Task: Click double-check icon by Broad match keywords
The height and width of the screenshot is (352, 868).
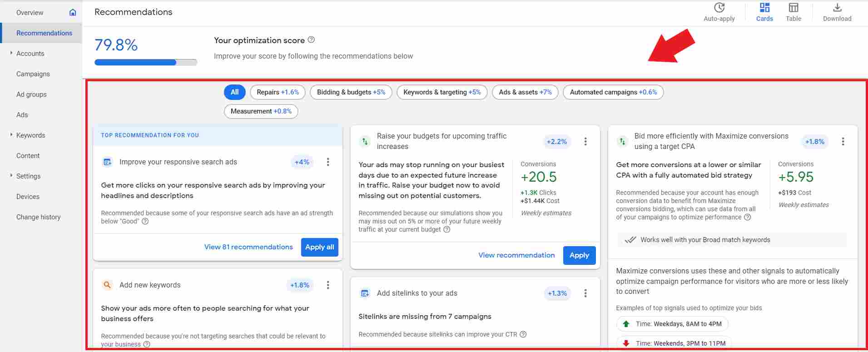Action: 630,240
